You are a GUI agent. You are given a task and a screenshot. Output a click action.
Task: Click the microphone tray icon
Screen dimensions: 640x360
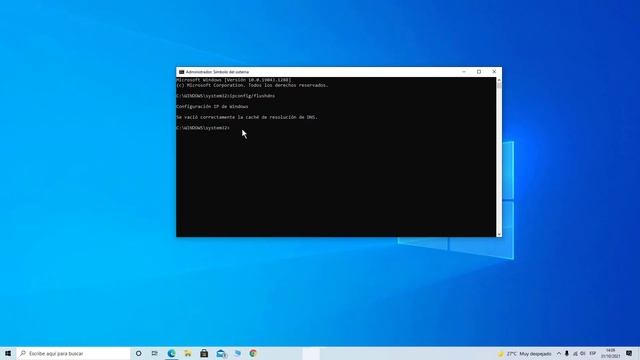(x=567, y=354)
